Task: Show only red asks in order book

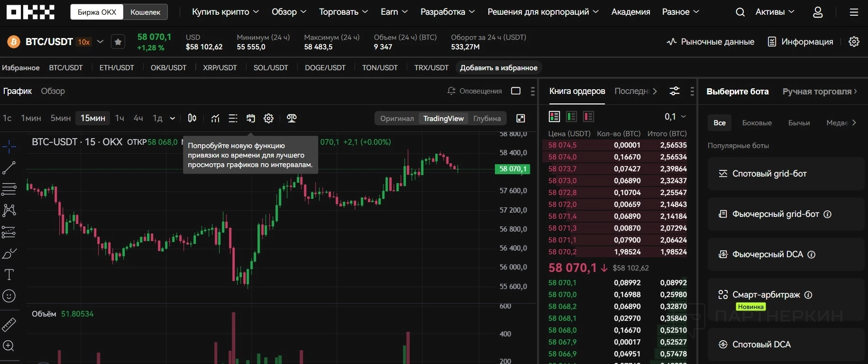Action: point(588,116)
